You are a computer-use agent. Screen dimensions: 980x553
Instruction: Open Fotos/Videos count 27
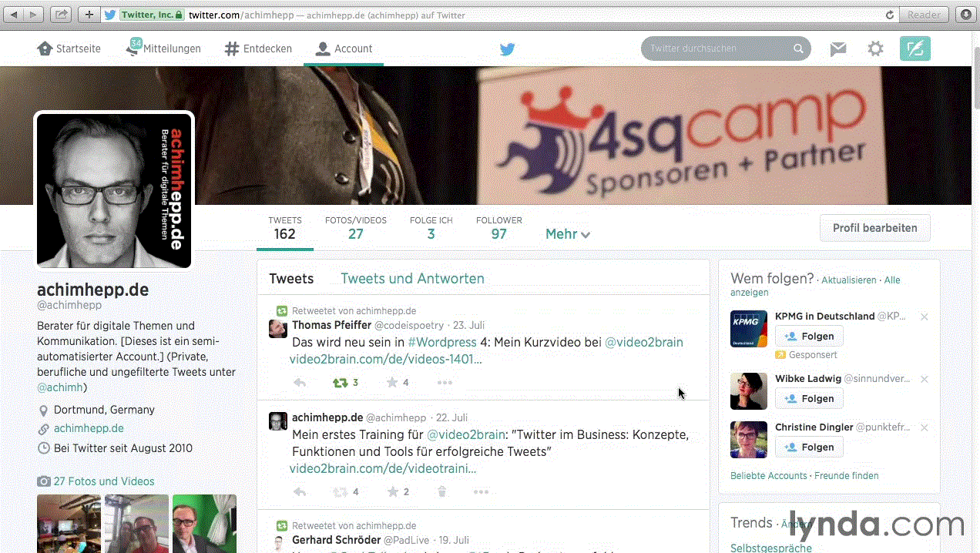tap(355, 228)
